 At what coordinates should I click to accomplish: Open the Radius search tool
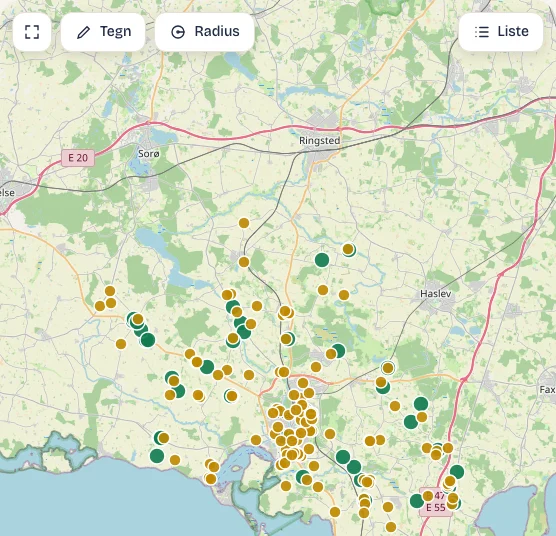point(205,32)
